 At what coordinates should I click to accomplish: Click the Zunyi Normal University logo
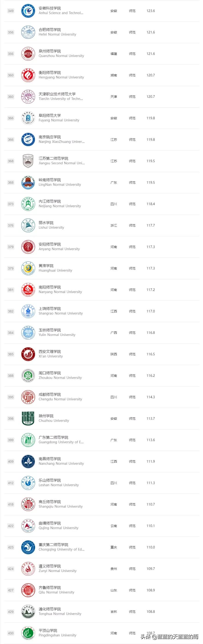tap(28, 569)
